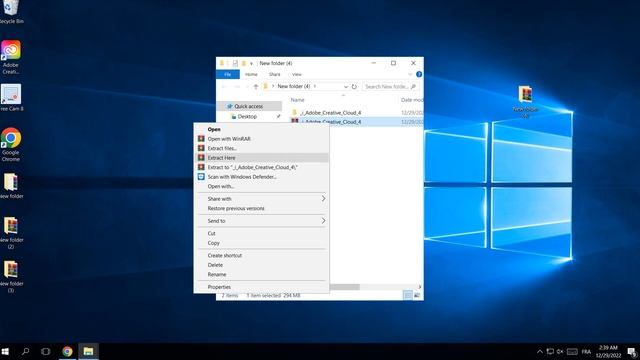This screenshot has height=360, width=640.
Task: Click New folder (4) in address bar
Action: [x=294, y=87]
